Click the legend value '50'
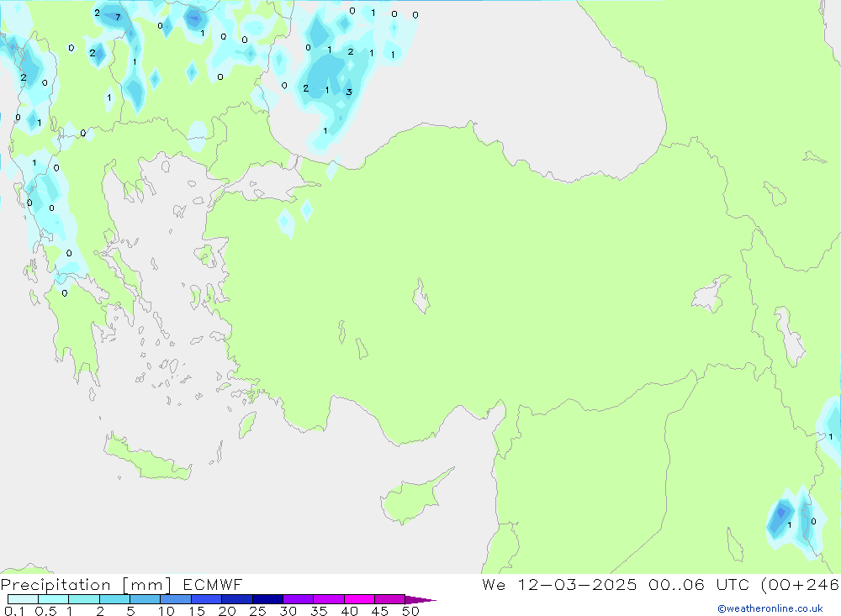Screen dimensions: 841x616 click(x=410, y=611)
